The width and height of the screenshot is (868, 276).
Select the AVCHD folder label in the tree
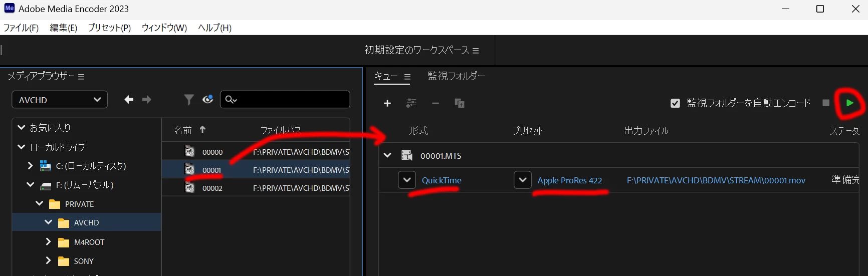point(86,223)
